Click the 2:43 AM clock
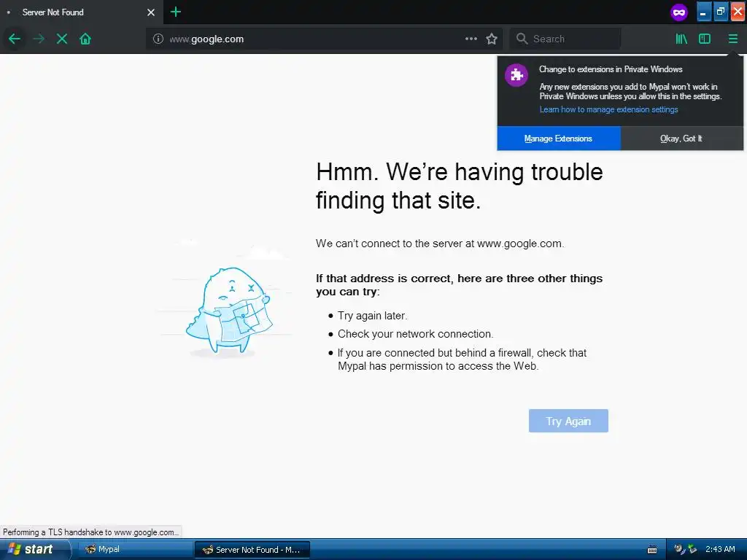Screen dimensions: 747x560 (720, 549)
